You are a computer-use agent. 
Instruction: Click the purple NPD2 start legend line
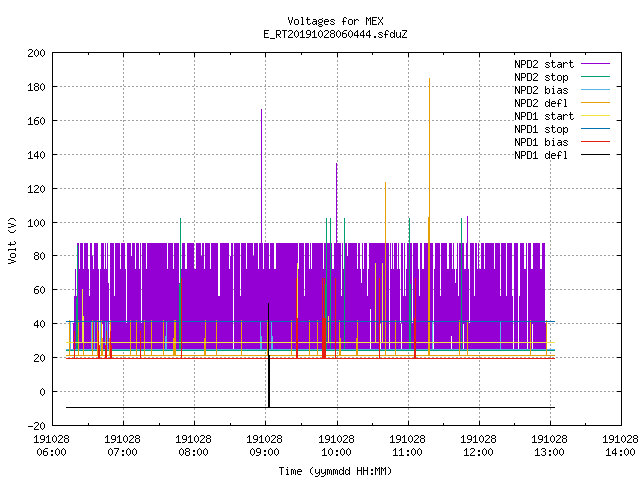tap(595, 64)
